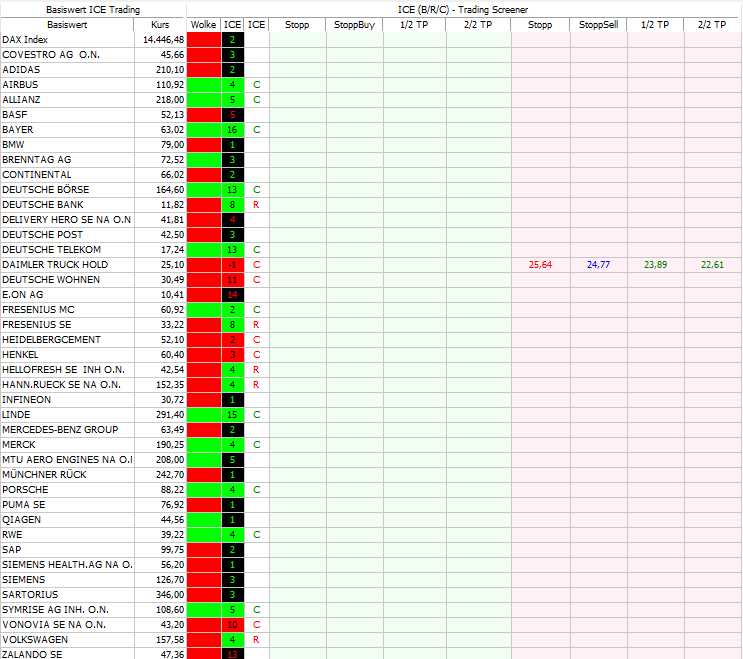Select the BRENNTAG AG row

point(36,160)
